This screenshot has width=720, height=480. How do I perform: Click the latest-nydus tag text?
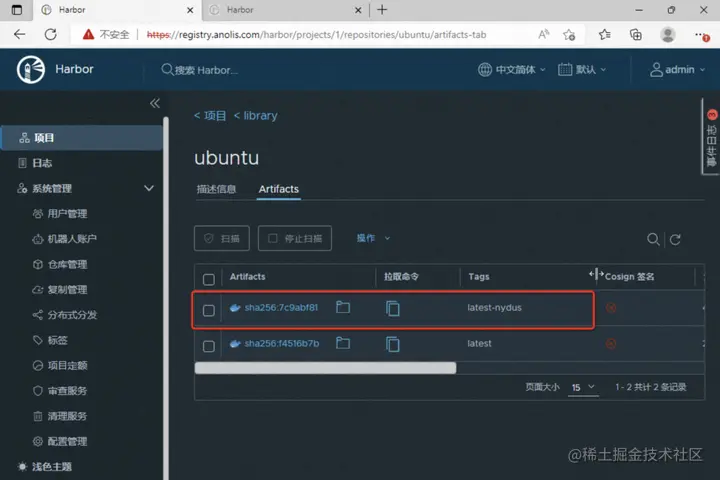(495, 308)
